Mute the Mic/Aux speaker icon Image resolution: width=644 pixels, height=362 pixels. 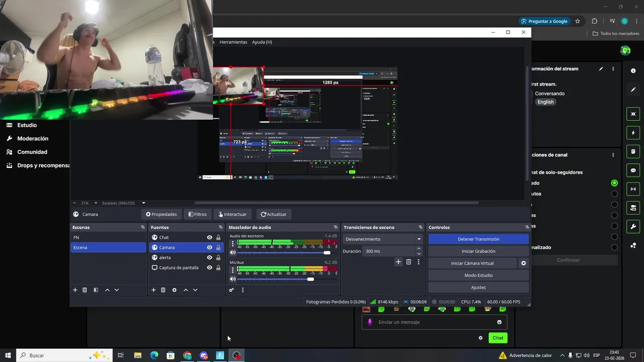(x=232, y=279)
